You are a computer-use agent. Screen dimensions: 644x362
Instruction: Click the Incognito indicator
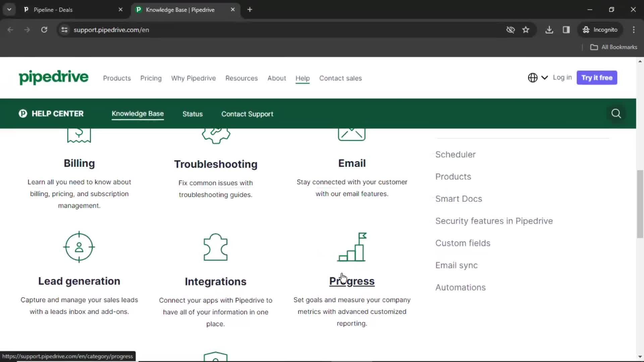[600, 30]
